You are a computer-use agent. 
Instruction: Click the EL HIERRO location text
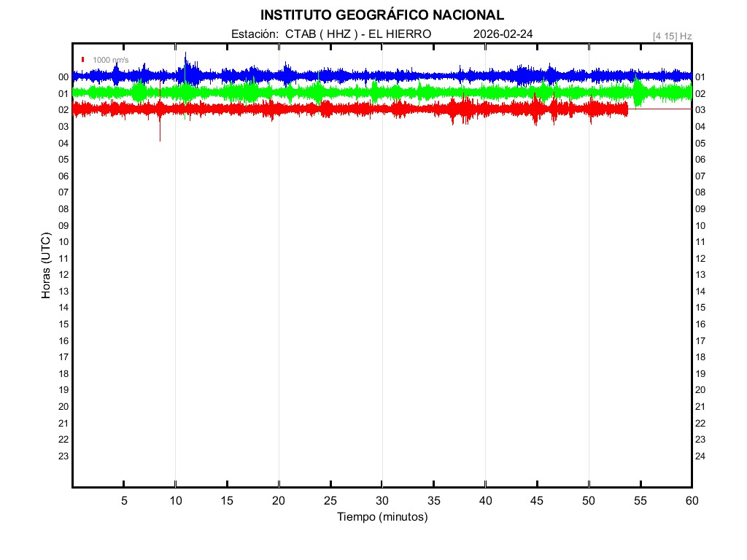(400, 34)
